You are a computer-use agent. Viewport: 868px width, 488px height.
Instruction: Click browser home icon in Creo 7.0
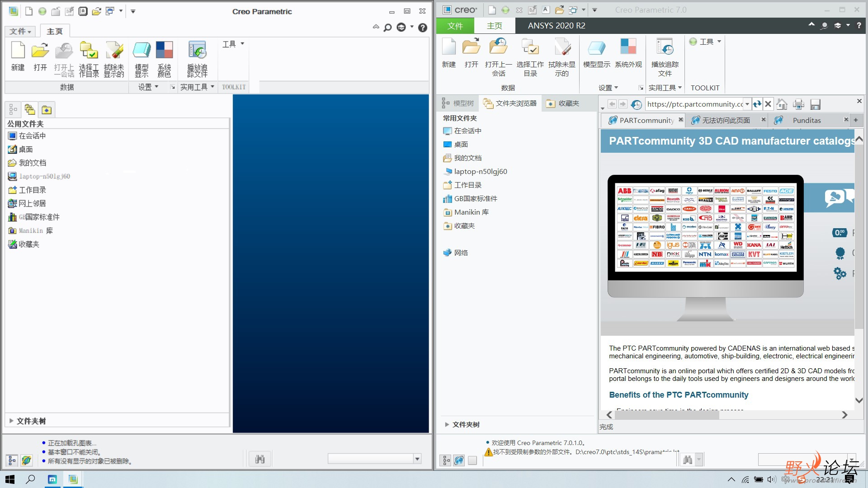782,104
